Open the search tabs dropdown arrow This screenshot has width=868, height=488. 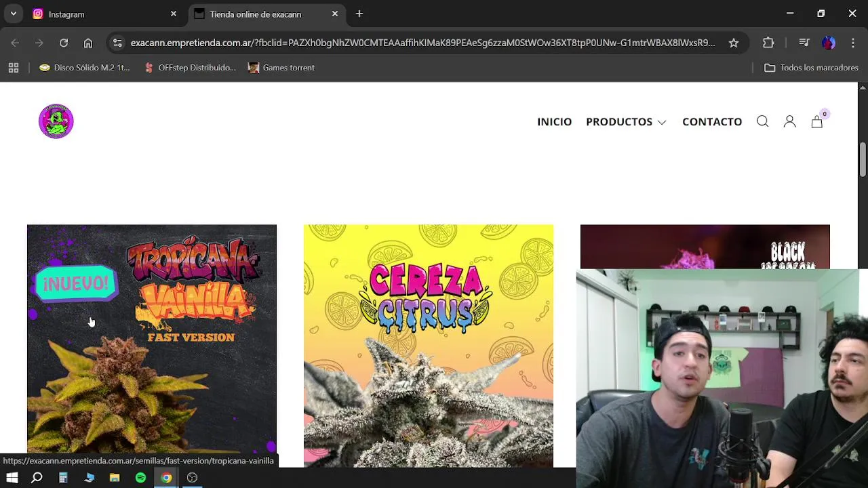coord(13,14)
